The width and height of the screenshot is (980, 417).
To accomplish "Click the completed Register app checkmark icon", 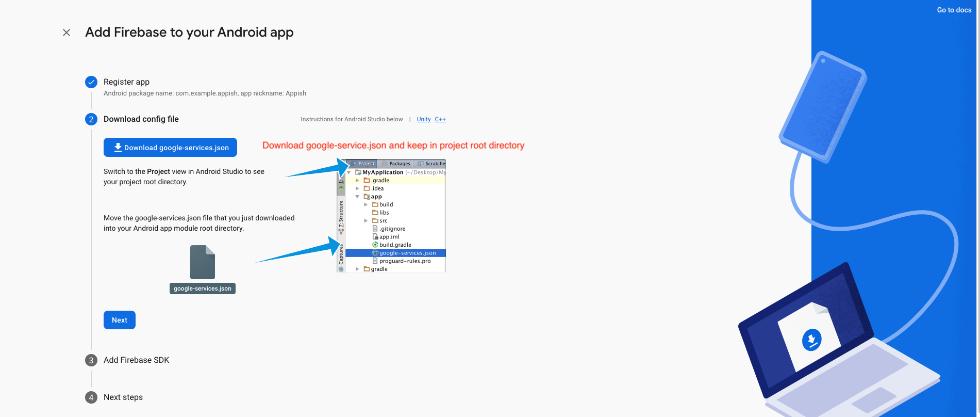I will (x=91, y=82).
